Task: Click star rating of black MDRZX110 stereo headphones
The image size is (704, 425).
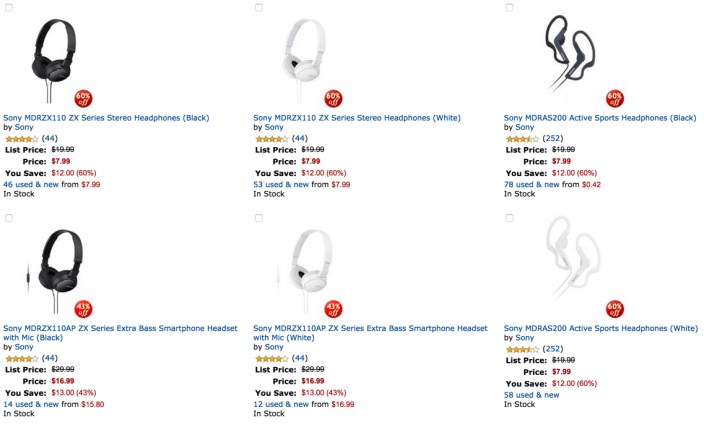Action: 20,138
